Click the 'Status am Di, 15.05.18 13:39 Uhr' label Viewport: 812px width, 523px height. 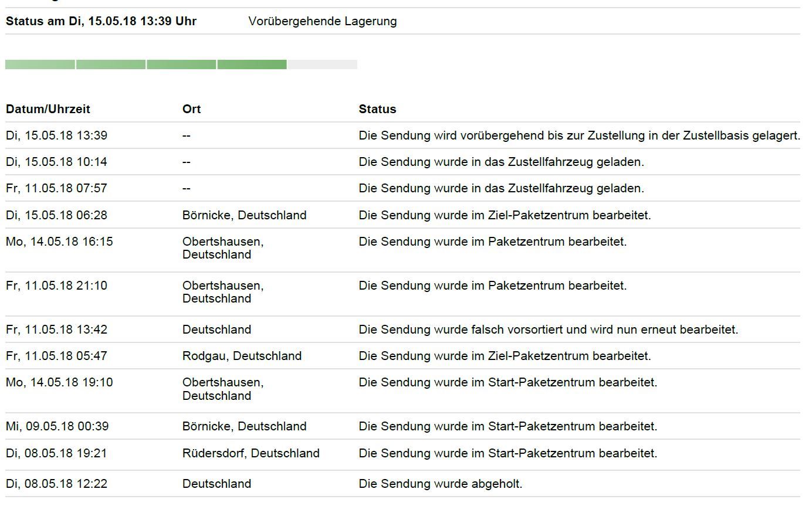tap(101, 21)
